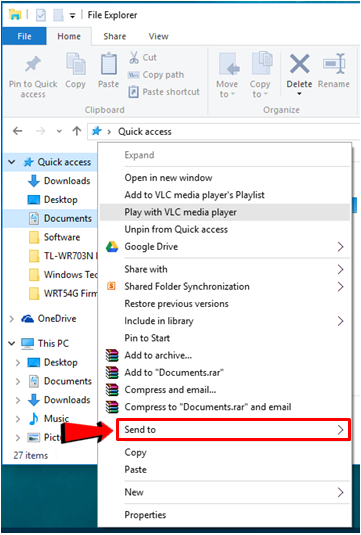Expand Documents under This PC
Image resolution: width=361 pixels, height=535 pixels.
[18, 381]
